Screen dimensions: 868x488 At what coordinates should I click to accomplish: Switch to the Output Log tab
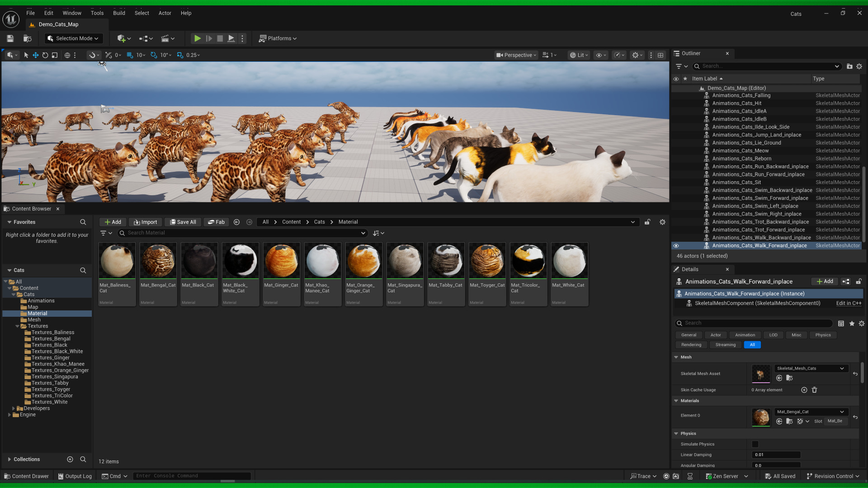(x=75, y=476)
